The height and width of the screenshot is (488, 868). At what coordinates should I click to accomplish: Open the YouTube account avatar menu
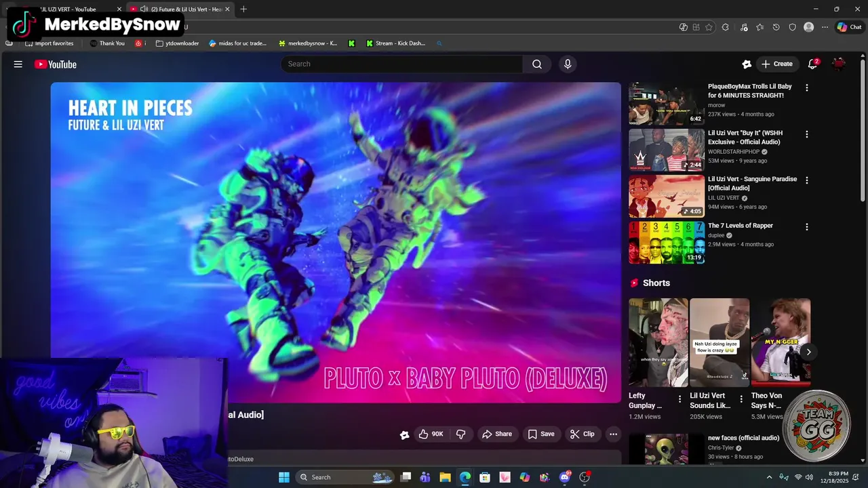(x=839, y=64)
